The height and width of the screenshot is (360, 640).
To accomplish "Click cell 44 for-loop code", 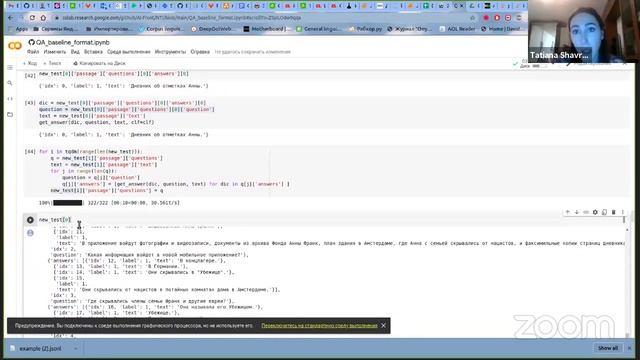I will (x=163, y=171).
